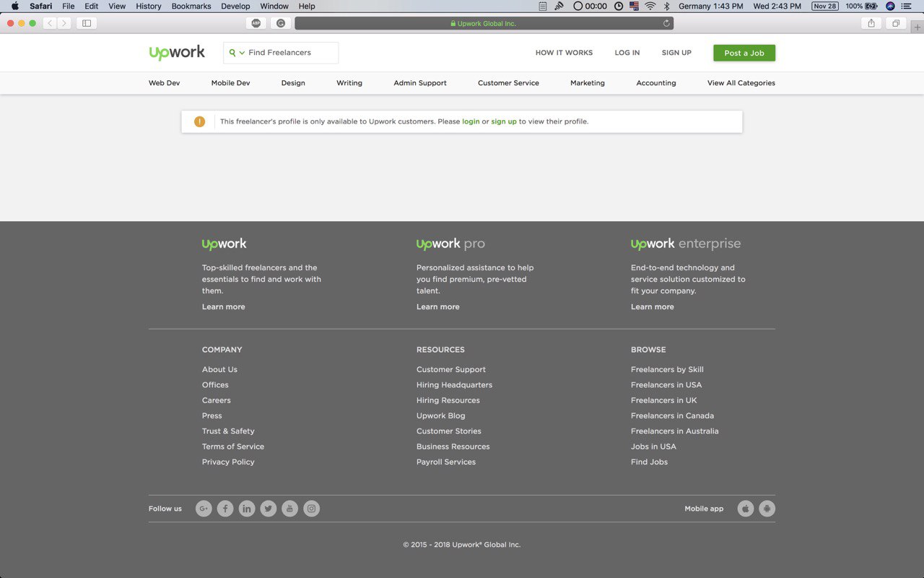Reload the page using the address bar icon
The image size is (924, 578).
pyautogui.click(x=666, y=23)
